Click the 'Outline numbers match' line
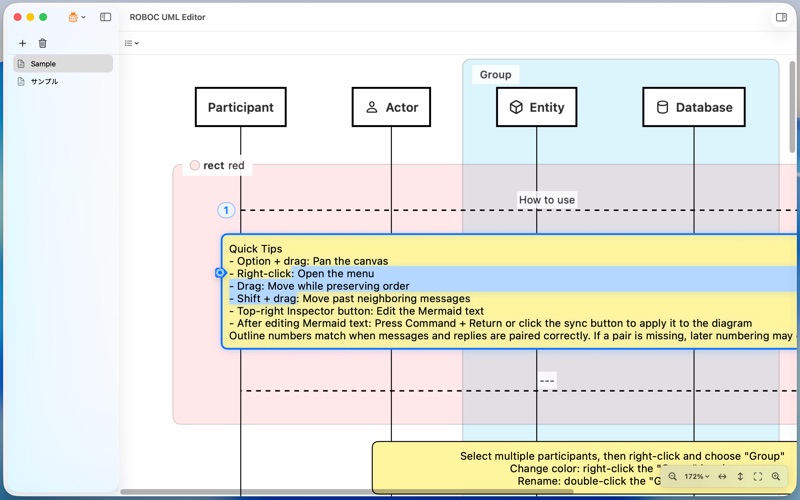The width and height of the screenshot is (800, 500). coord(512,336)
